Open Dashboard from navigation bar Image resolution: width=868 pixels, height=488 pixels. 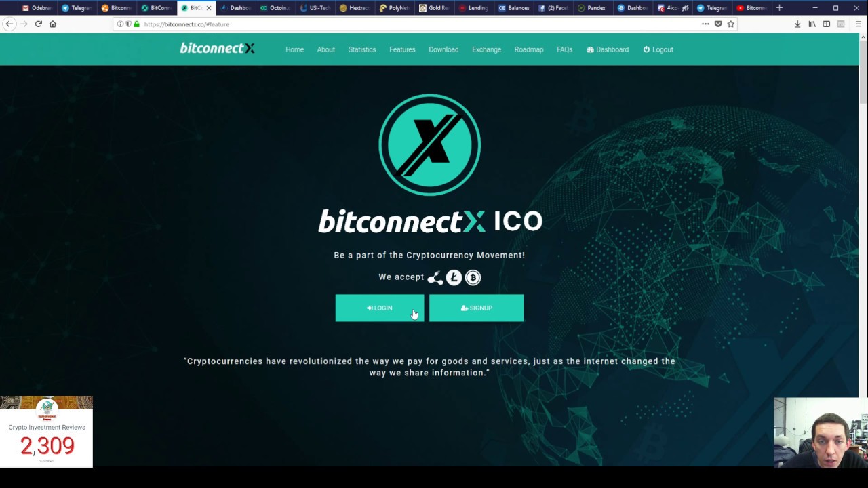tap(608, 49)
